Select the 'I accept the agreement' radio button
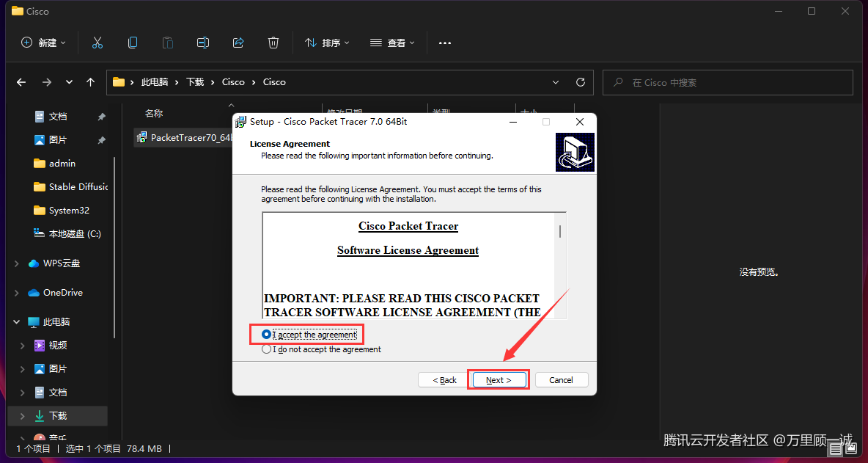 pyautogui.click(x=266, y=335)
